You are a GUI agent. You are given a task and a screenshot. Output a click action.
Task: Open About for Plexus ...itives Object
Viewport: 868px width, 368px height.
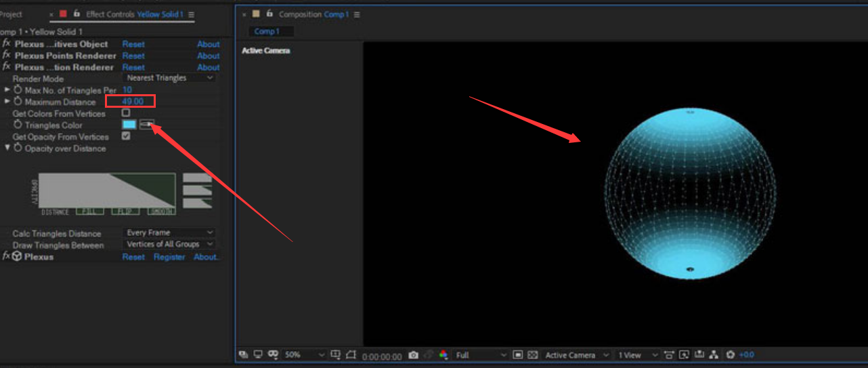209,44
